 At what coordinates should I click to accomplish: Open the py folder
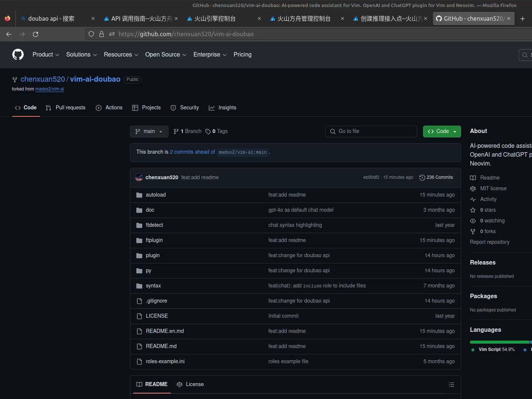(x=149, y=271)
